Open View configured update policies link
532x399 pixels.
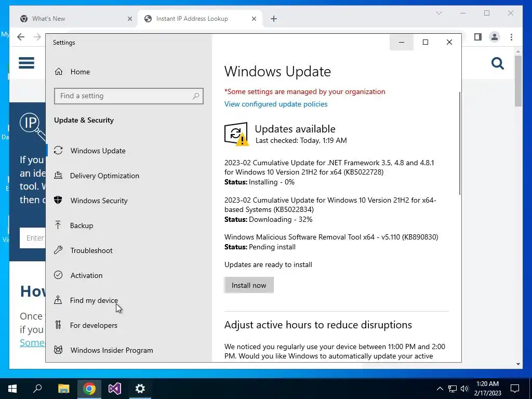[x=276, y=104]
